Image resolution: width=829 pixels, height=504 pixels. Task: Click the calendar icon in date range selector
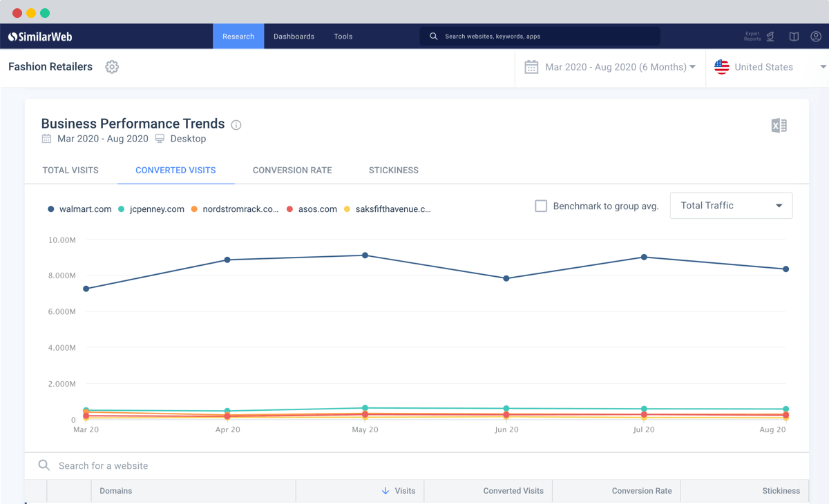click(x=531, y=67)
